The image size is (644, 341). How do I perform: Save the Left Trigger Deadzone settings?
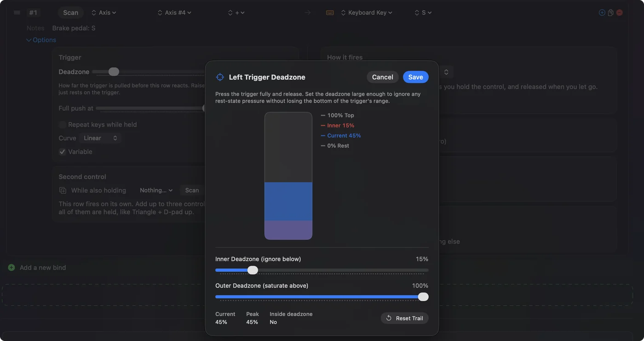[415, 77]
